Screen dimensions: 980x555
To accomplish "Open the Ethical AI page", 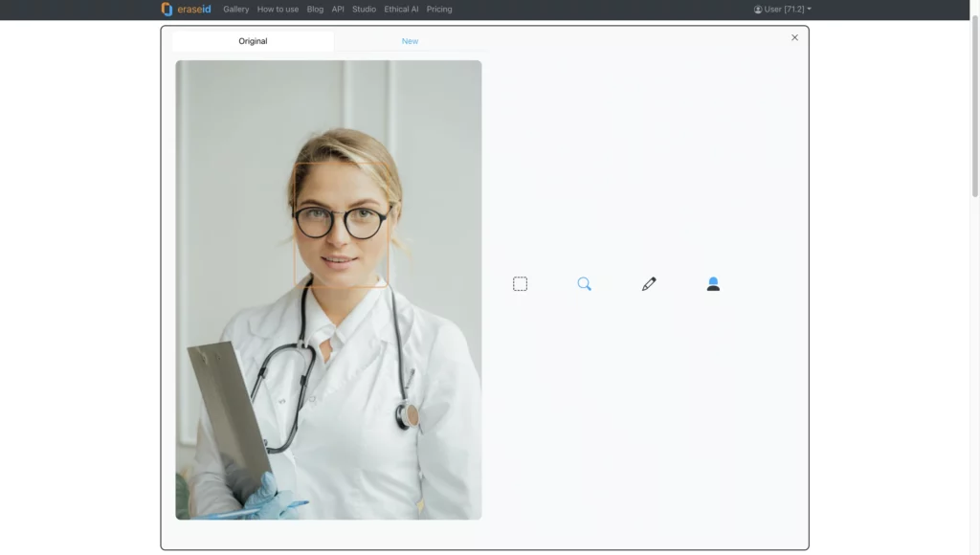I will click(x=401, y=9).
